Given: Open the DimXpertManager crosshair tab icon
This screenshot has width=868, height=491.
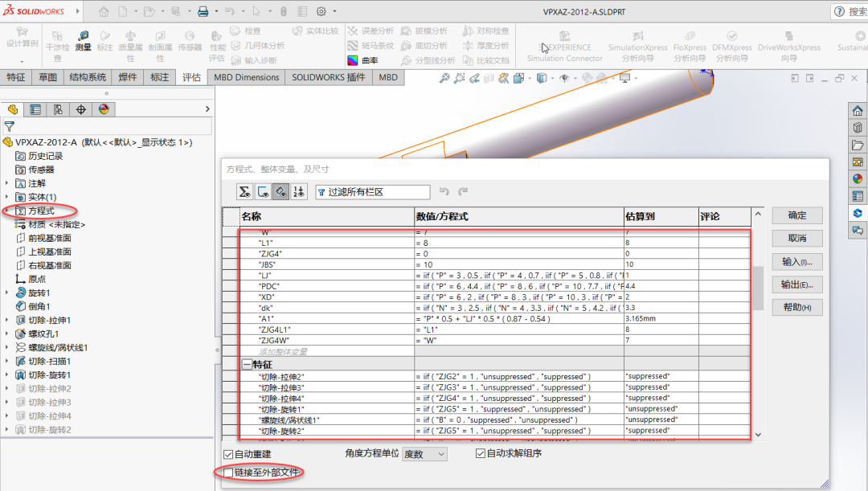Looking at the screenshot, I should [81, 109].
